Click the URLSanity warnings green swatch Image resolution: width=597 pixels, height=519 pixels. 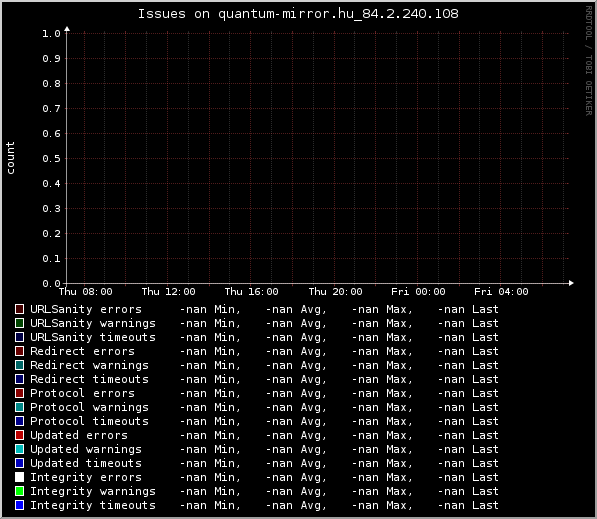tap(19, 323)
